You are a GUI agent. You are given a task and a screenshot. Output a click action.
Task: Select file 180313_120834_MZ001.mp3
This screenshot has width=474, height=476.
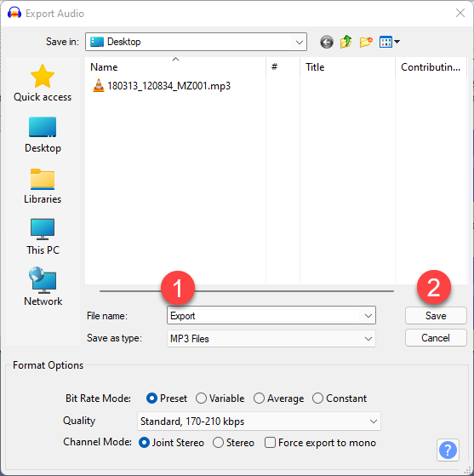(162, 86)
